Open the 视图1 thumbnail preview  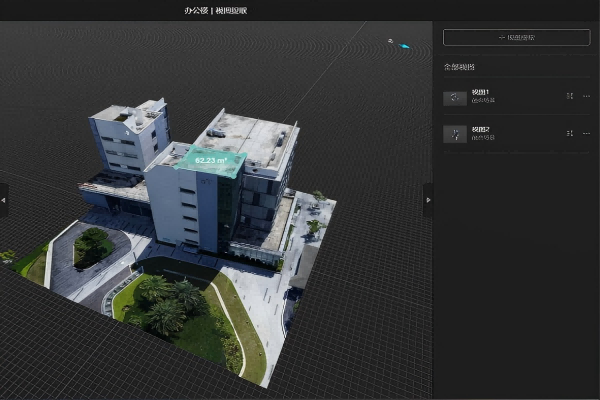[x=455, y=97]
